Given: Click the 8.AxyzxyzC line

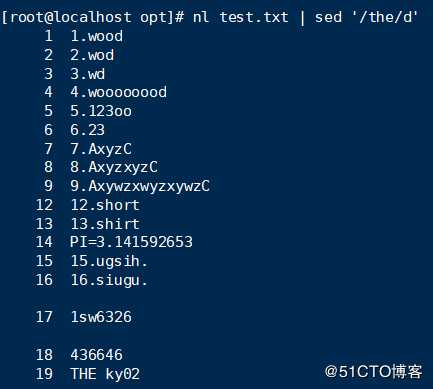Looking at the screenshot, I should point(114,167).
